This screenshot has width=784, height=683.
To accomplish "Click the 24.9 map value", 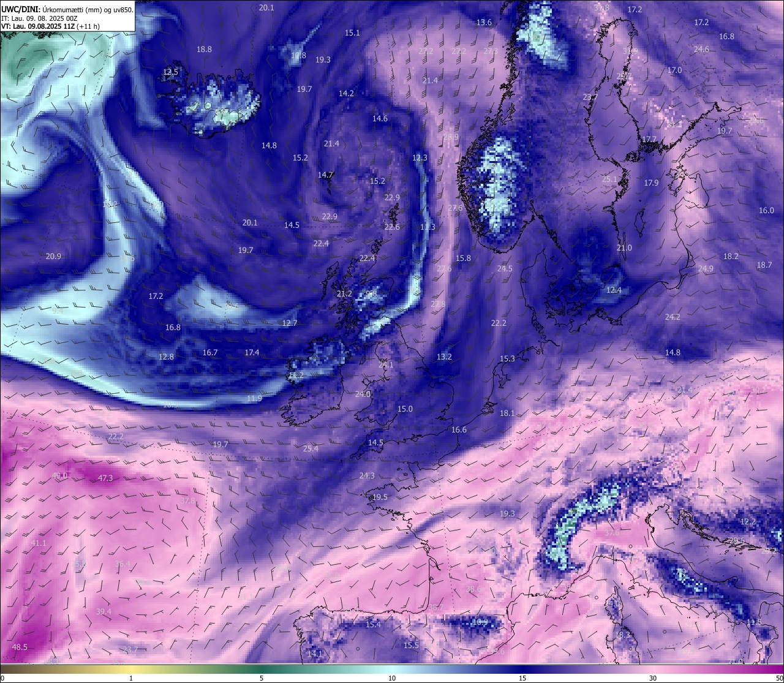I will coord(706,268).
